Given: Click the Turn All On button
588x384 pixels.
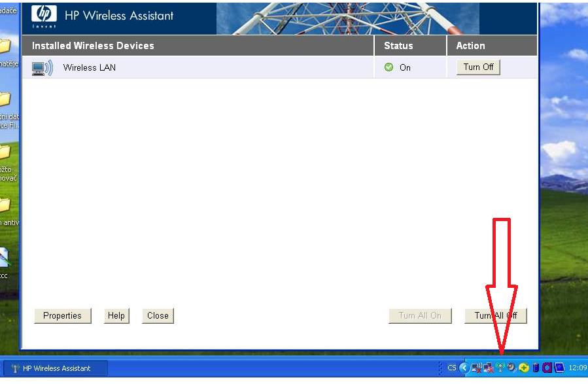Looking at the screenshot, I should [420, 316].
